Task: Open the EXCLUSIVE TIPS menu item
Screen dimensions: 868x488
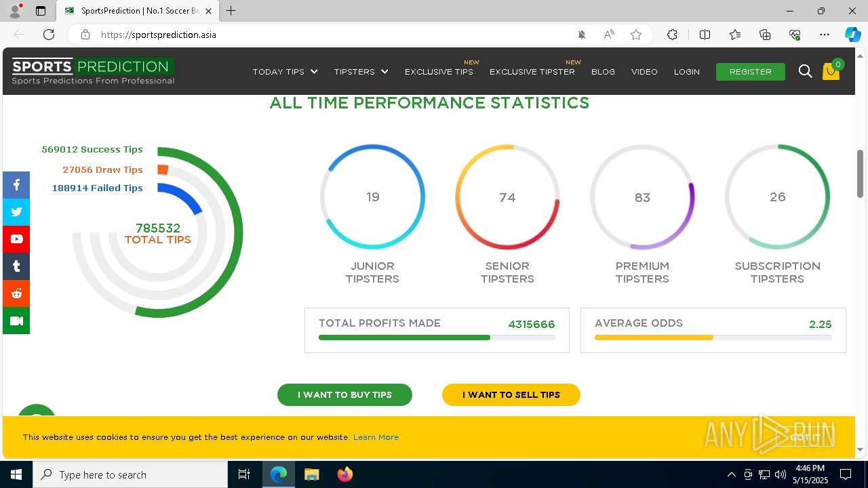Action: 439,72
